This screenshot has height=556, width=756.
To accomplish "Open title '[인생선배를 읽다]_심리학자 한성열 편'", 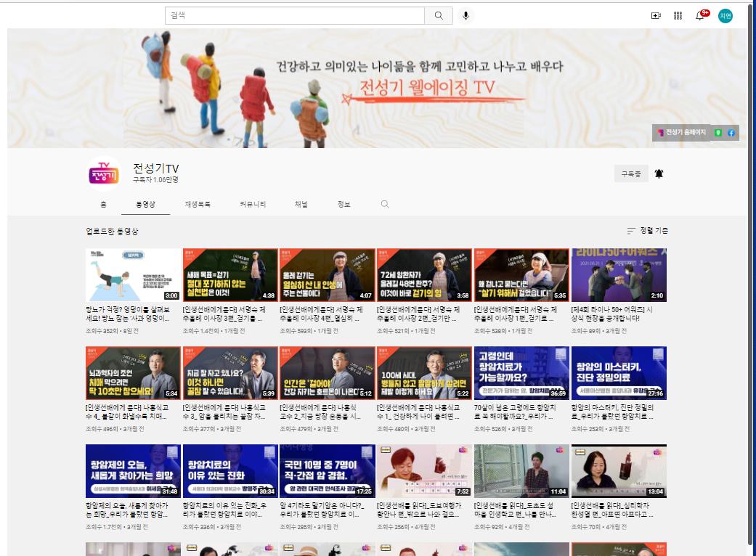I will 613,510.
